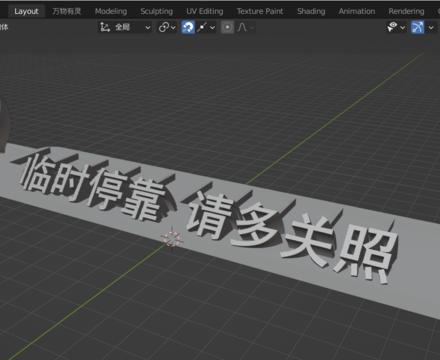The height and width of the screenshot is (360, 440).
Task: Click the proportional falloff curve icon
Action: [242, 27]
